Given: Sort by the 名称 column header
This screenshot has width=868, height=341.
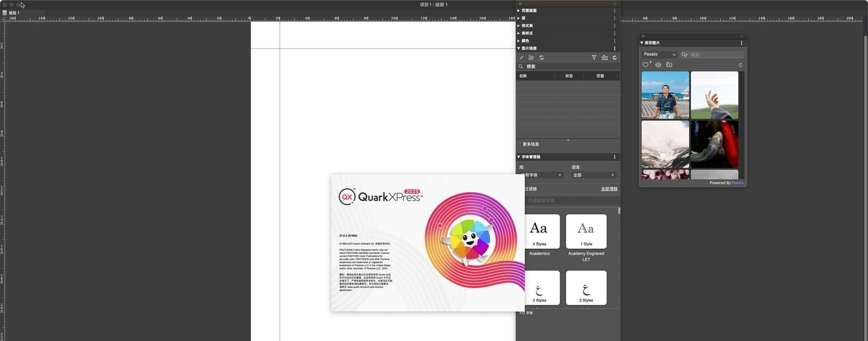Looking at the screenshot, I should click(535, 76).
